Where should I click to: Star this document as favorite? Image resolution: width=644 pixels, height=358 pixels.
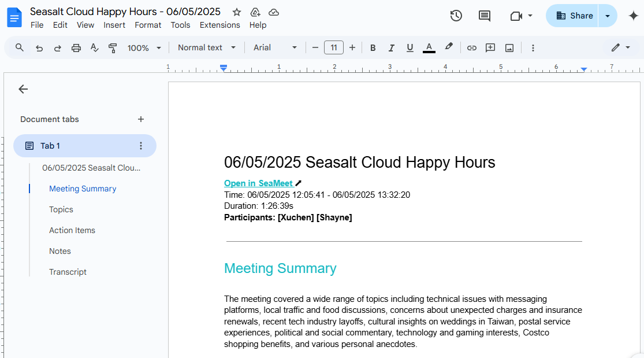click(237, 12)
